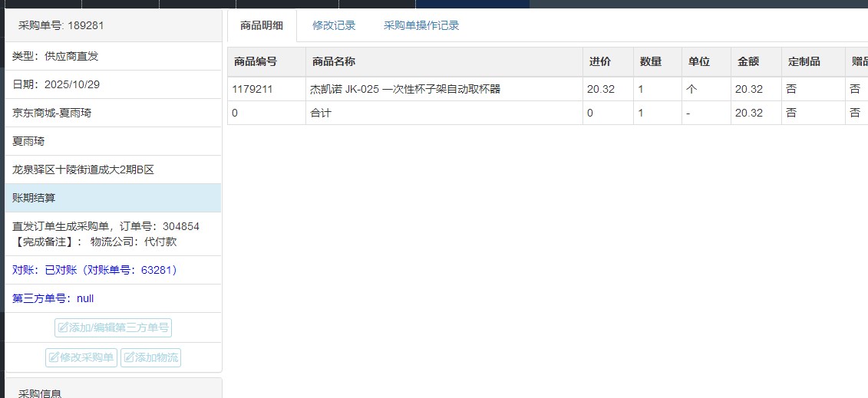Click the edit icon on 添加/编辑第三方单号
Screen dimensions: 868x398
[x=63, y=328]
